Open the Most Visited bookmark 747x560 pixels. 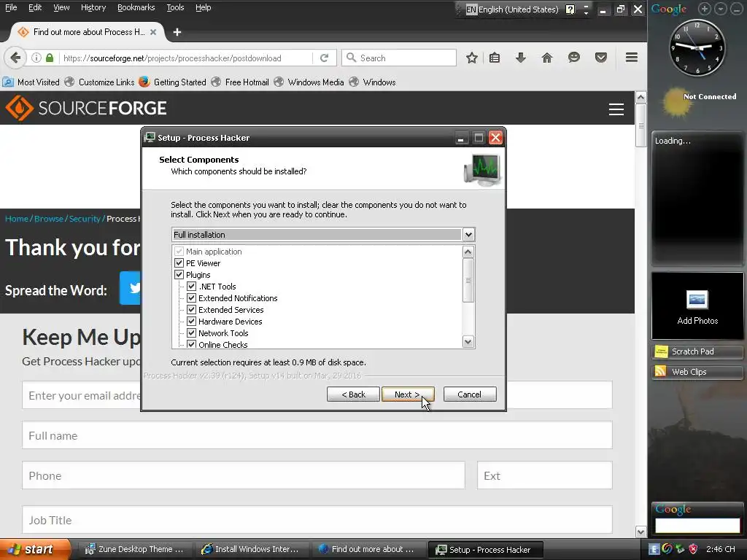pyautogui.click(x=31, y=82)
